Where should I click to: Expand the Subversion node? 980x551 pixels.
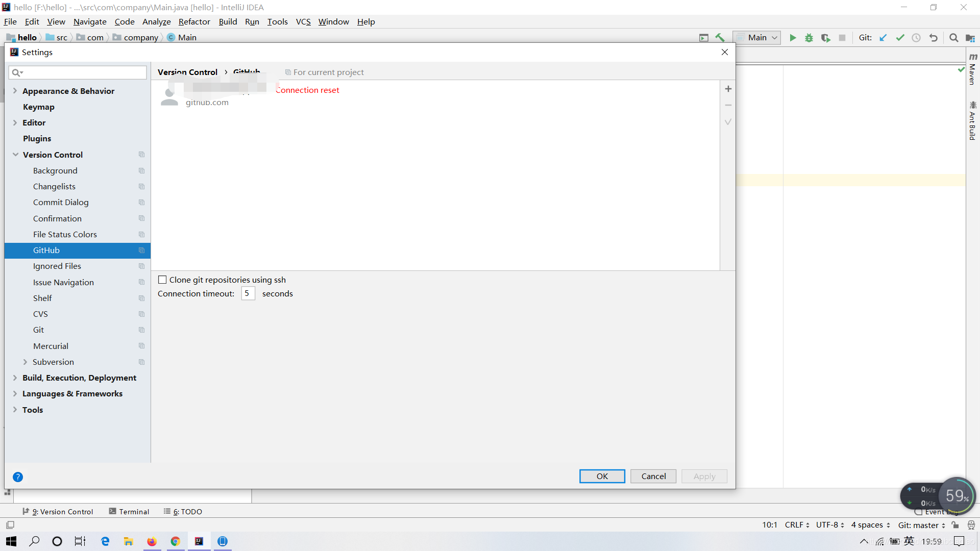tap(25, 362)
